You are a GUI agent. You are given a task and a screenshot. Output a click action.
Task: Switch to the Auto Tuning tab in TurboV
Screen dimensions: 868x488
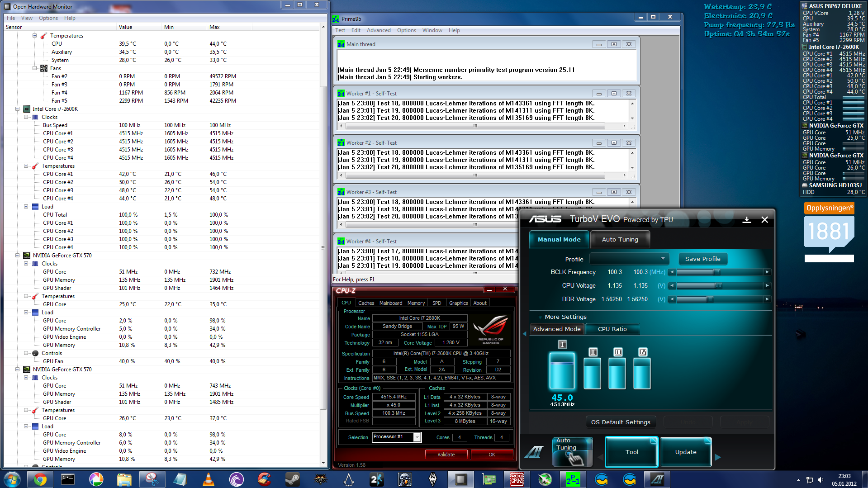tap(620, 239)
